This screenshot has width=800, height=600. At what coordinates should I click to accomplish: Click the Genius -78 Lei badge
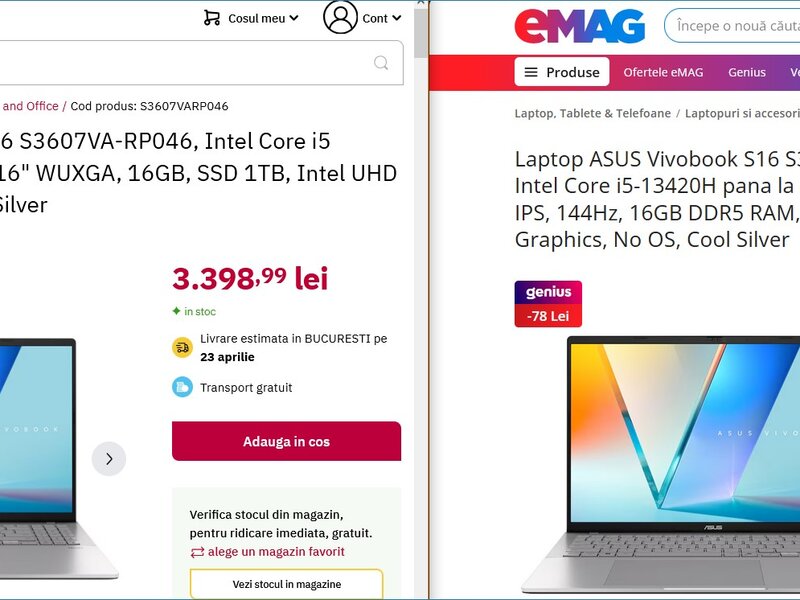548,304
